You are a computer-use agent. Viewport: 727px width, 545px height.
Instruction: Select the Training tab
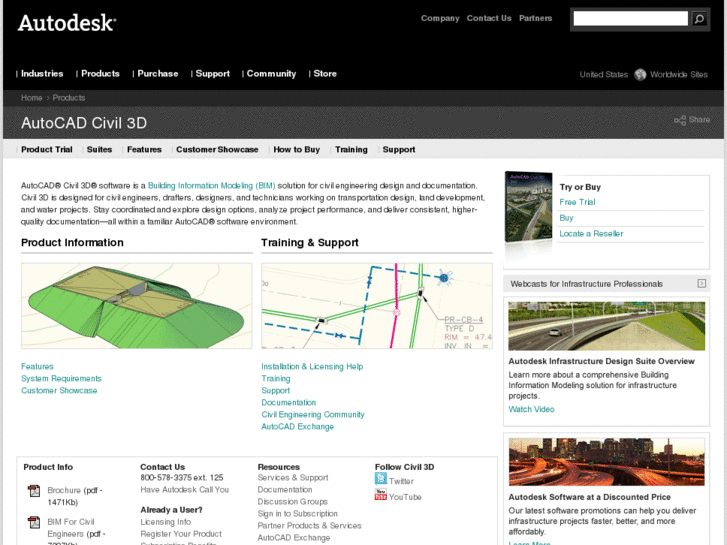coord(351,149)
